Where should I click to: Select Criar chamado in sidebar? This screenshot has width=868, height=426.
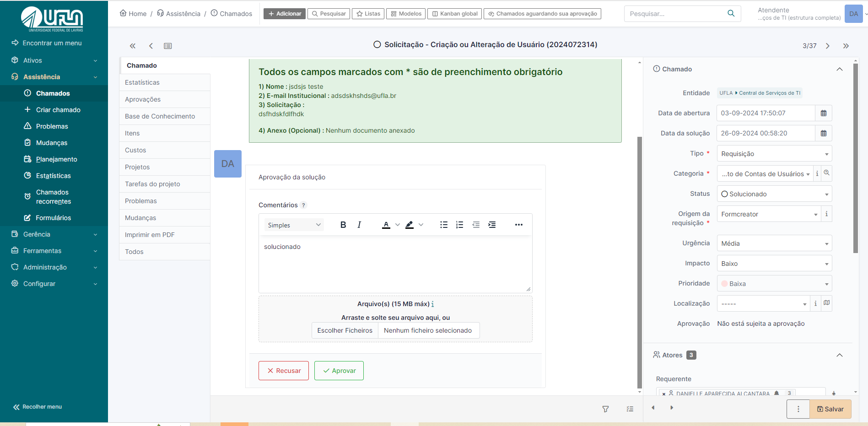54,110
